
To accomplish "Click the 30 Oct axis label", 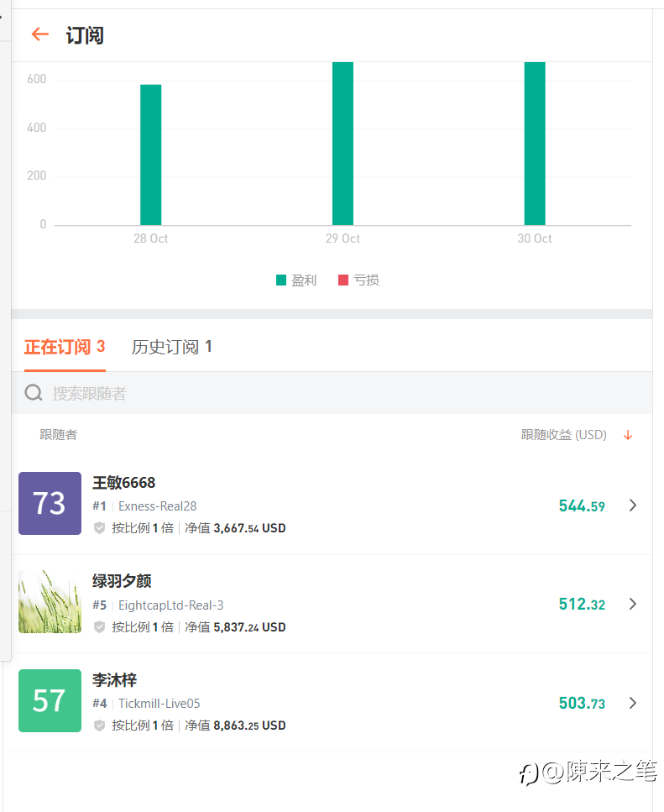I will coord(535,238).
